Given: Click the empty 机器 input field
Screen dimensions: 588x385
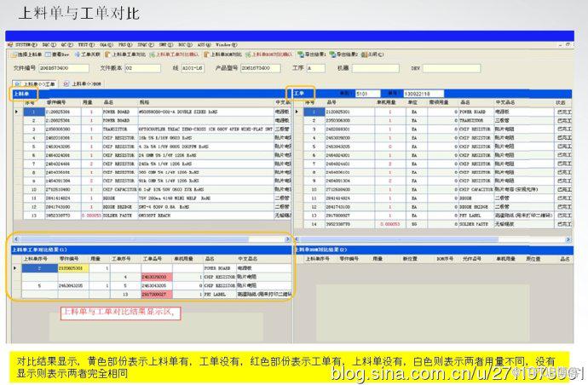Looking at the screenshot, I should pos(375,68).
